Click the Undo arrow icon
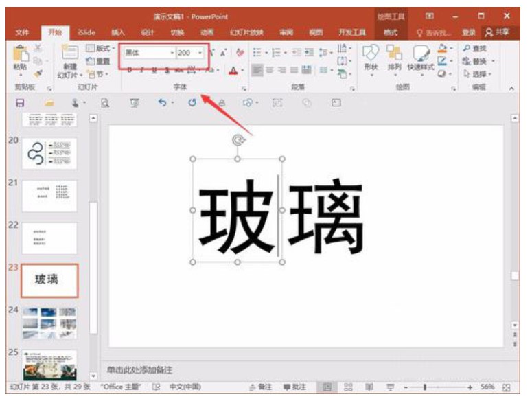Image resolution: width=532 pixels, height=401 pixels. (x=162, y=102)
